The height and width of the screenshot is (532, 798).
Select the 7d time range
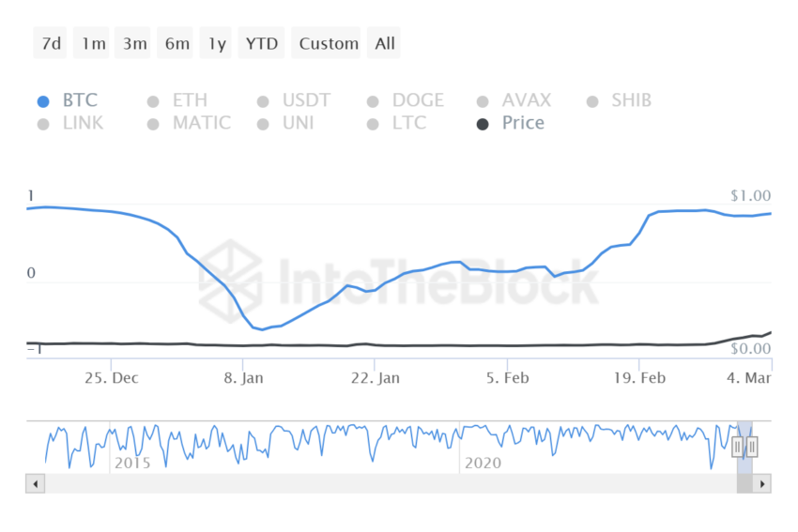tap(50, 43)
